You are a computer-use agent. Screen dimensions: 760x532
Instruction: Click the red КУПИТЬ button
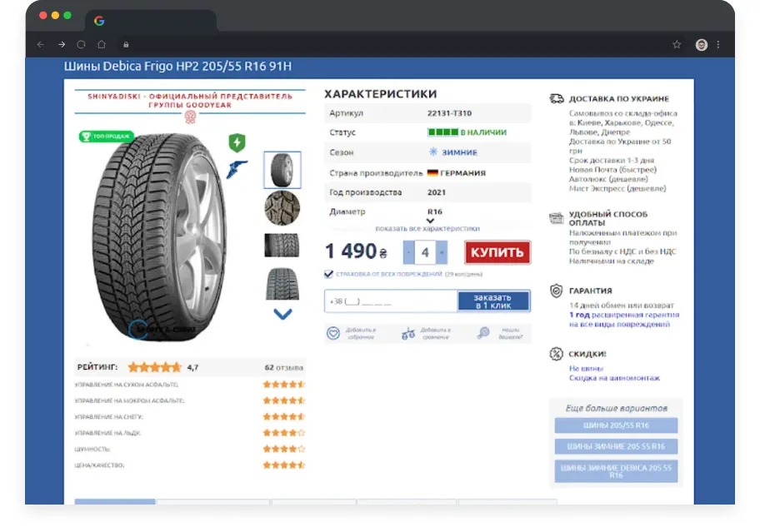pyautogui.click(x=497, y=252)
